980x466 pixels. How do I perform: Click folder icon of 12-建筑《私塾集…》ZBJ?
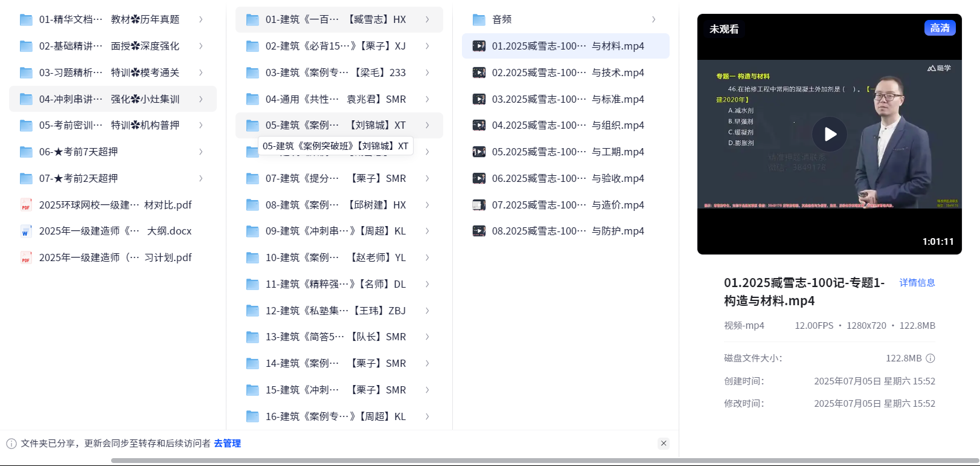252,311
